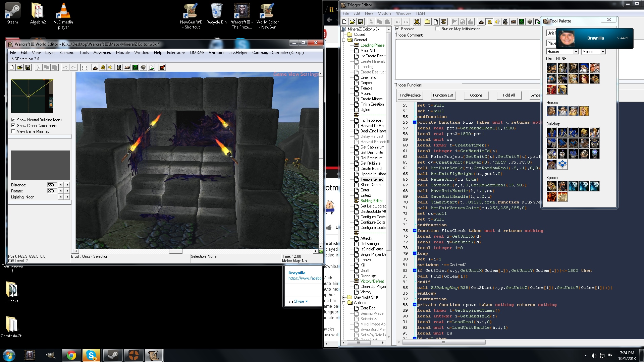Open Grimoire menu in World Editor
The height and width of the screenshot is (362, 644).
217,53
